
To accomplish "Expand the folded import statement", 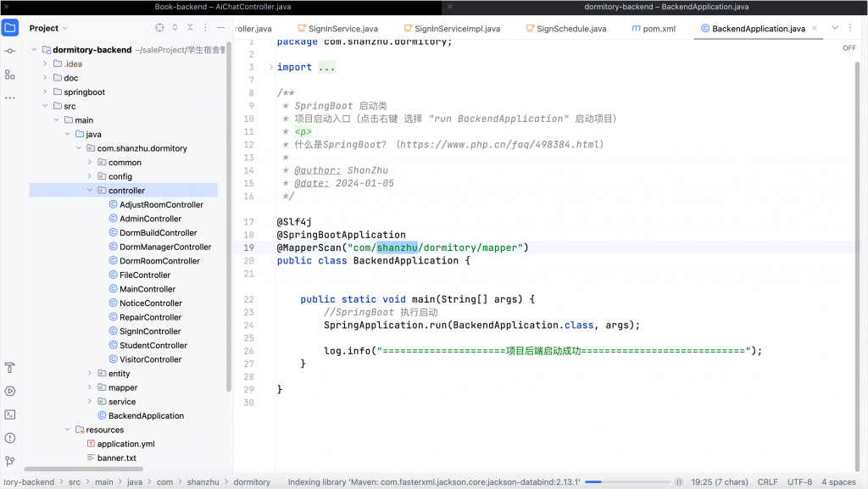I will point(326,67).
